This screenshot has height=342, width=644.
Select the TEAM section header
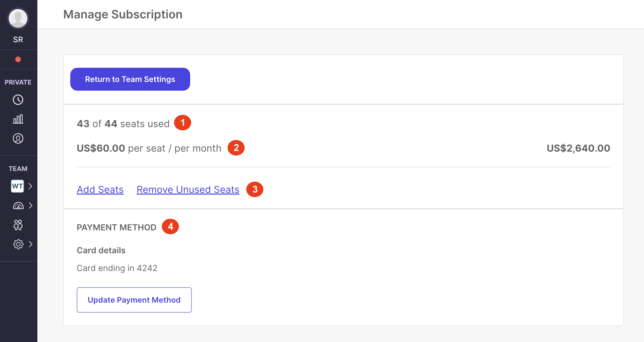click(18, 168)
